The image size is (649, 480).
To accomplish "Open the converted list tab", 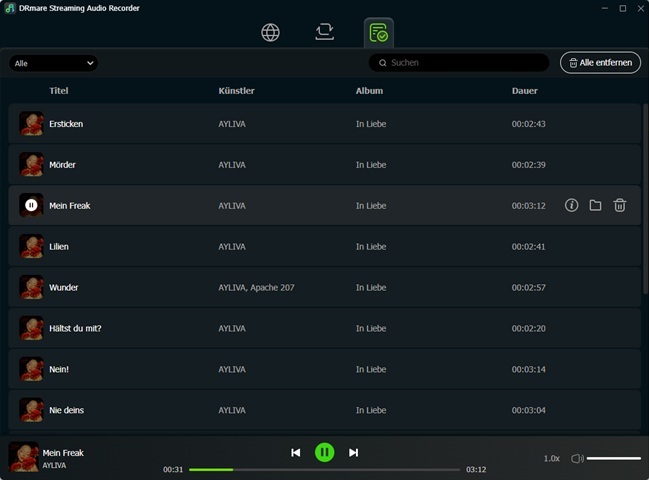I will (x=378, y=32).
